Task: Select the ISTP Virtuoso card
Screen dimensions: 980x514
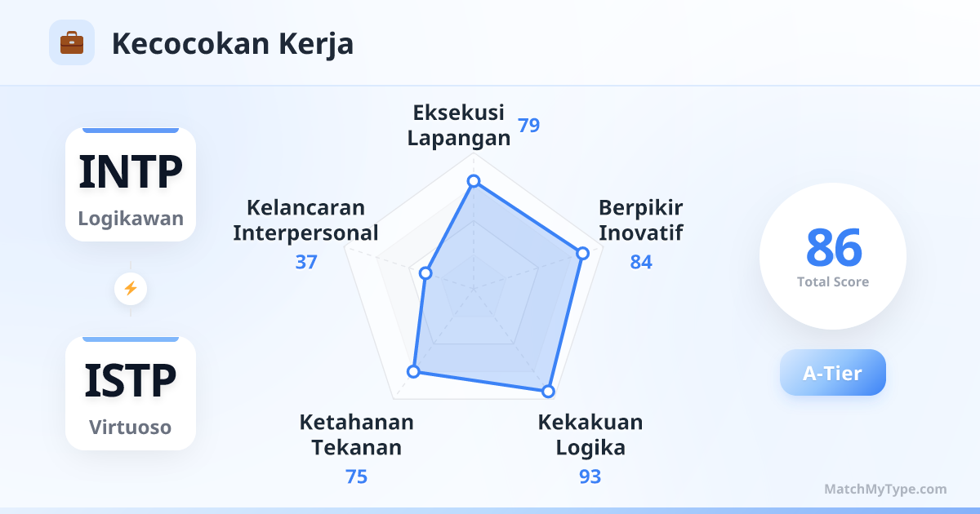Action: tap(131, 393)
